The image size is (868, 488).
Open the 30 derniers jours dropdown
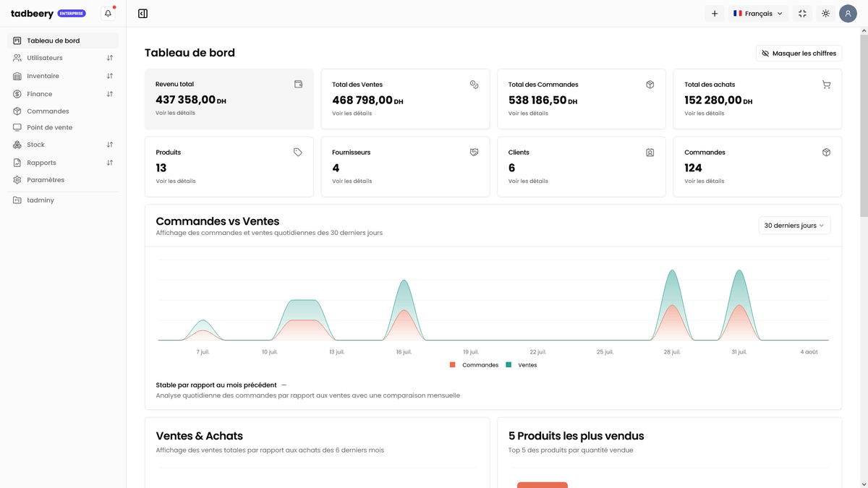click(x=793, y=226)
